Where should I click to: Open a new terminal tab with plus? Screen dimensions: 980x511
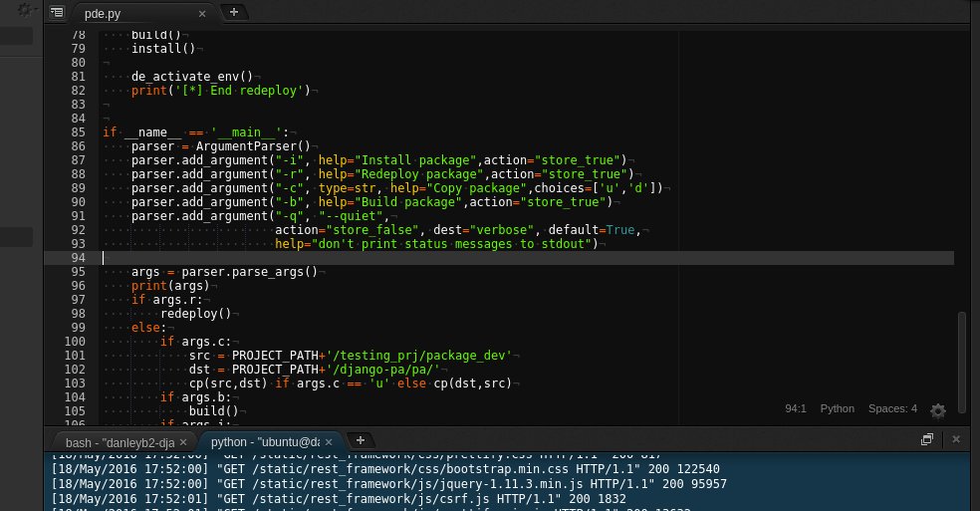pyautogui.click(x=360, y=440)
